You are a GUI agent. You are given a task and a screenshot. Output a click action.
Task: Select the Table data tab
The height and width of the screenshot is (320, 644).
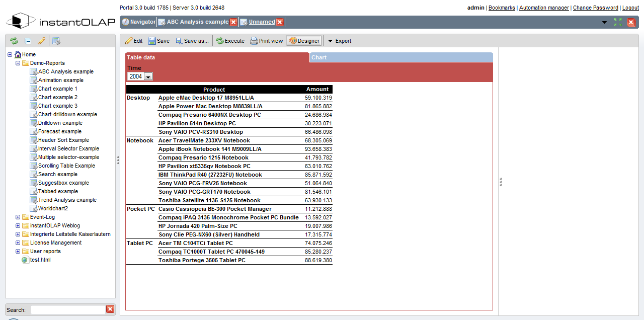(217, 57)
